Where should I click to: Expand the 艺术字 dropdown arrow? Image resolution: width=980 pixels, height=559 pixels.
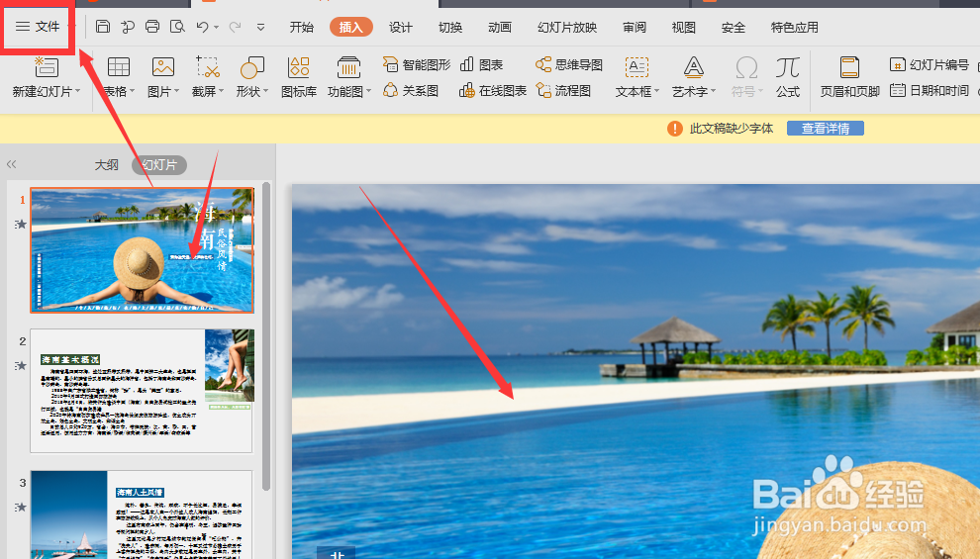tap(713, 91)
